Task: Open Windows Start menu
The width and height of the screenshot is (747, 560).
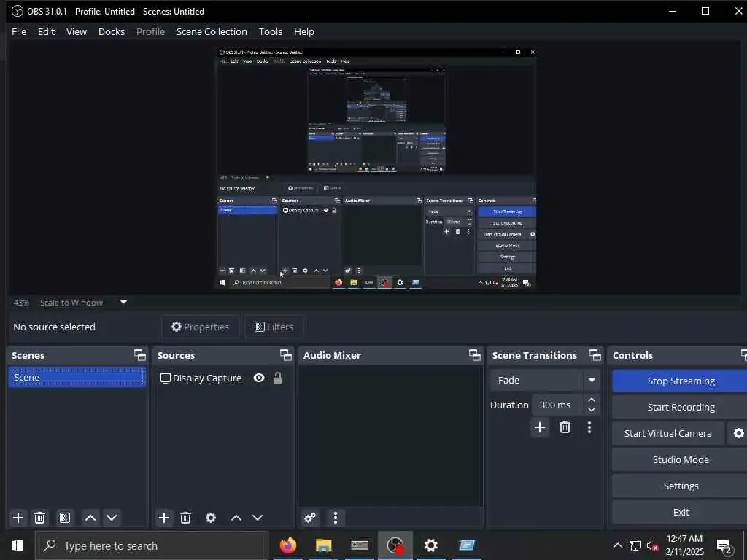Action: (x=18, y=545)
